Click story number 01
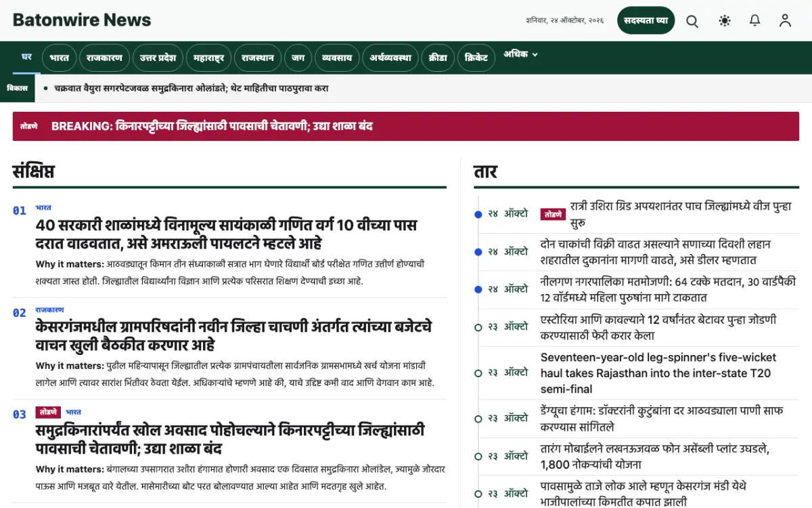 20,211
